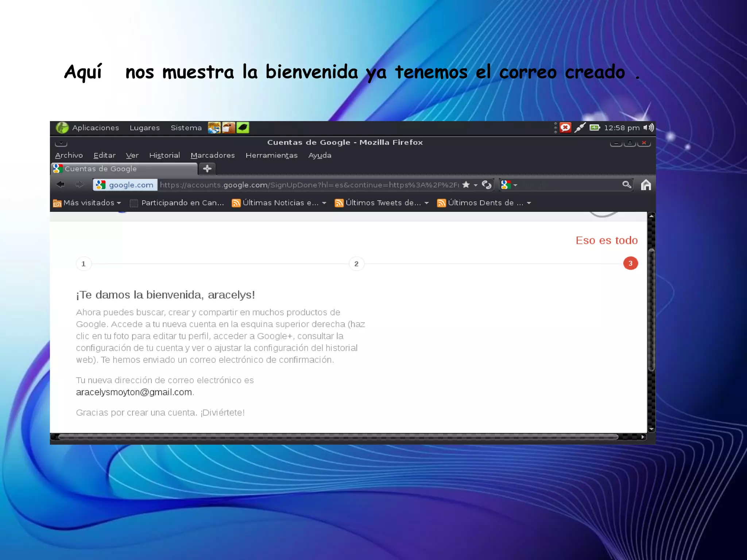Open the 12:58 pm clock
Image resolution: width=747 pixels, height=560 pixels.
[x=622, y=128]
